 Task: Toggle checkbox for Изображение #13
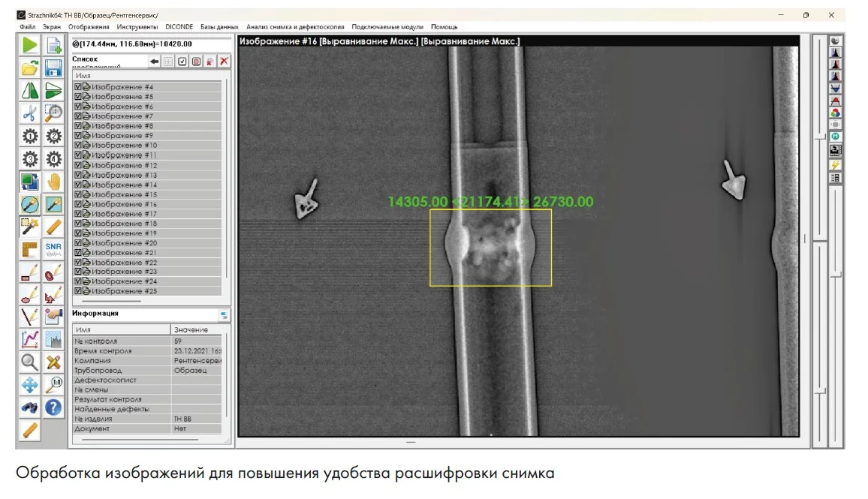(78, 175)
